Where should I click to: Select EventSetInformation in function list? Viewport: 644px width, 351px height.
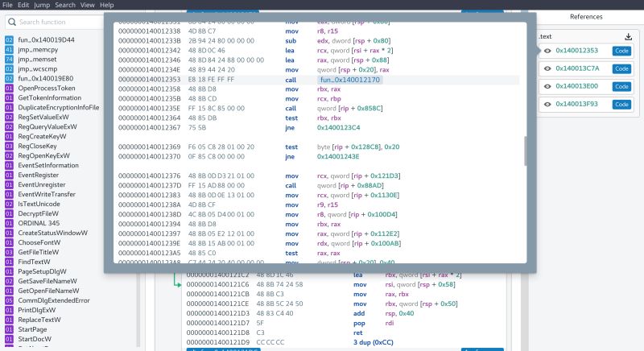click(x=48, y=166)
